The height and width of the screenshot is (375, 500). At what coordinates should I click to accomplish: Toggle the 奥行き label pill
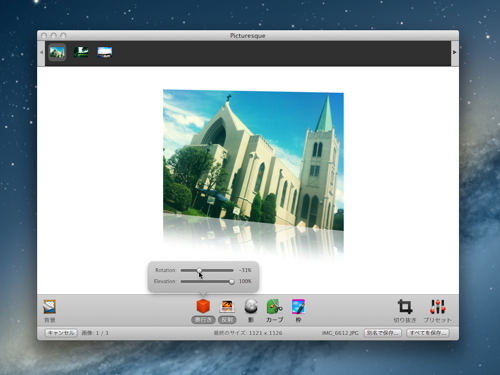click(203, 320)
